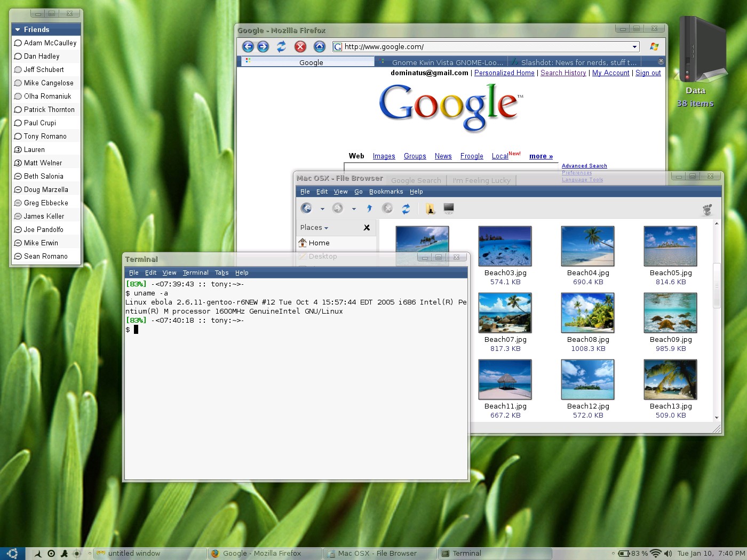
Task: Open the URL bar history dropdown
Action: (634, 47)
